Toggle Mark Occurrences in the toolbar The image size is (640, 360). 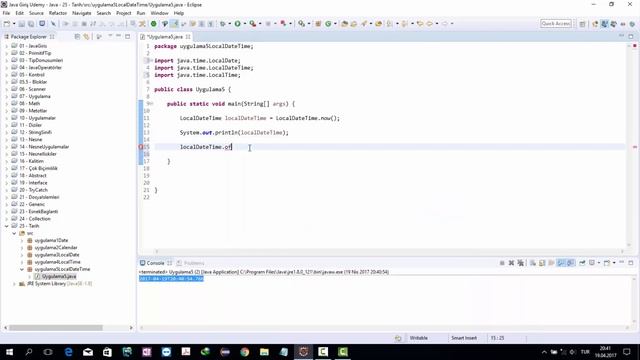[174, 24]
